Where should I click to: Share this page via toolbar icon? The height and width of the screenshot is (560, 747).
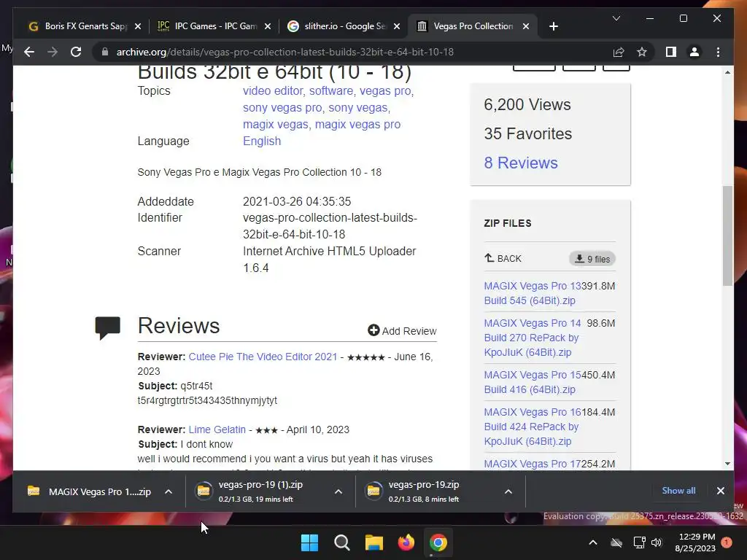(x=619, y=52)
